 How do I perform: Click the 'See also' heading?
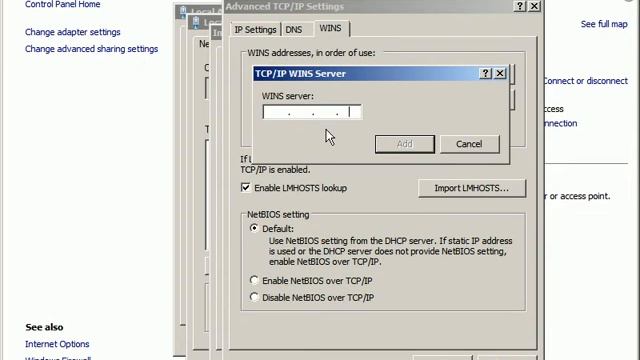(44, 327)
